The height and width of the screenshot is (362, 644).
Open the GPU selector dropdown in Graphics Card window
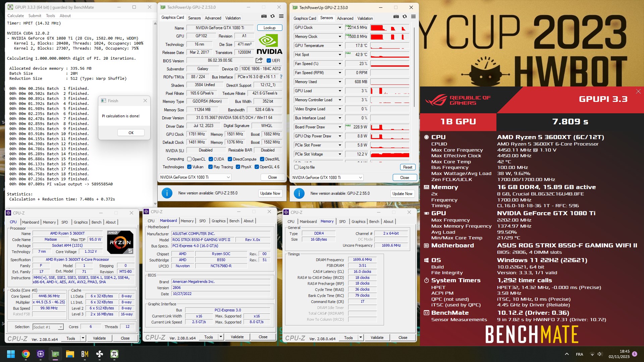coord(195,177)
